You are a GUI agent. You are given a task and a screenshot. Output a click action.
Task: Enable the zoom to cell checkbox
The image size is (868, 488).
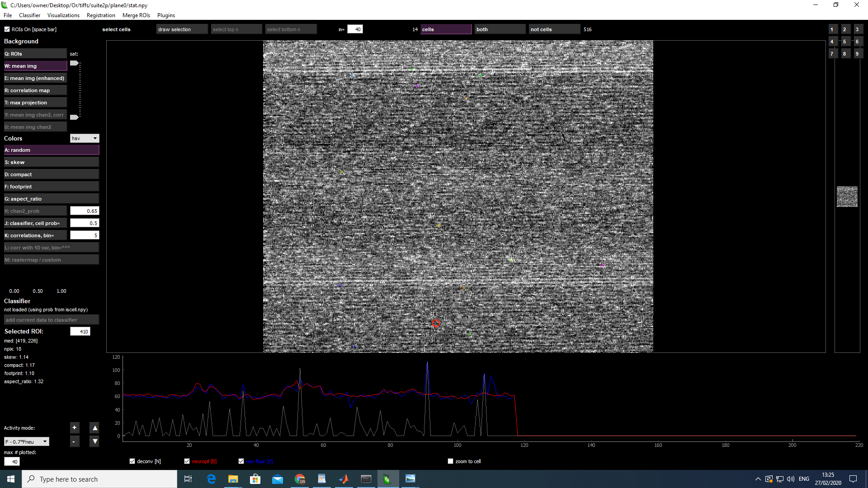(x=450, y=461)
